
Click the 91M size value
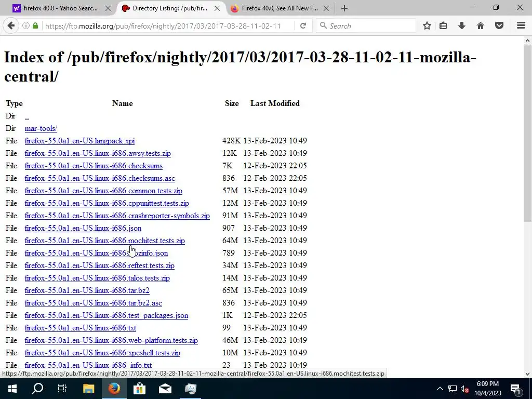point(230,216)
